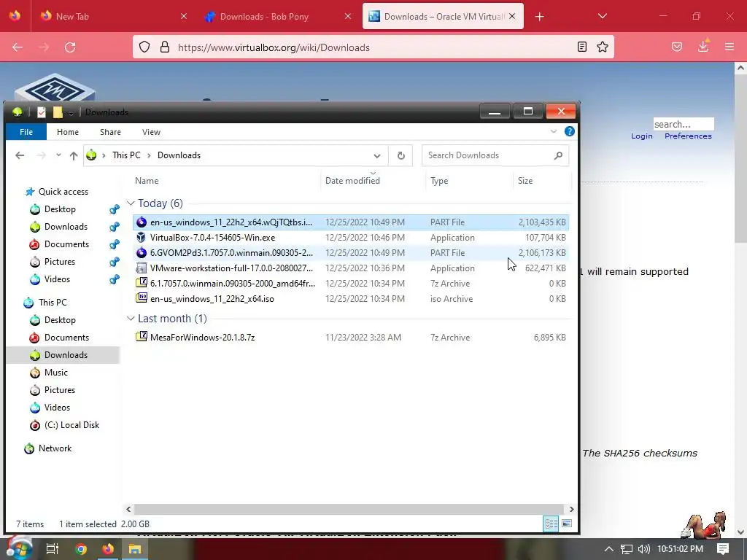Image resolution: width=747 pixels, height=560 pixels.
Task: Open (C:) Local Disk drive
Action: [x=71, y=425]
